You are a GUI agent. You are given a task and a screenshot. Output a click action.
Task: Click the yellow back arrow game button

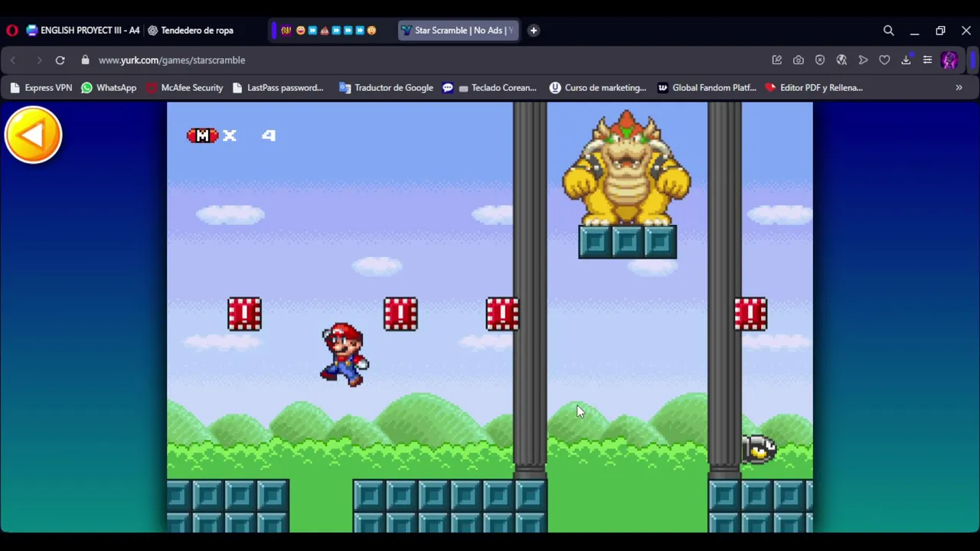(x=33, y=135)
